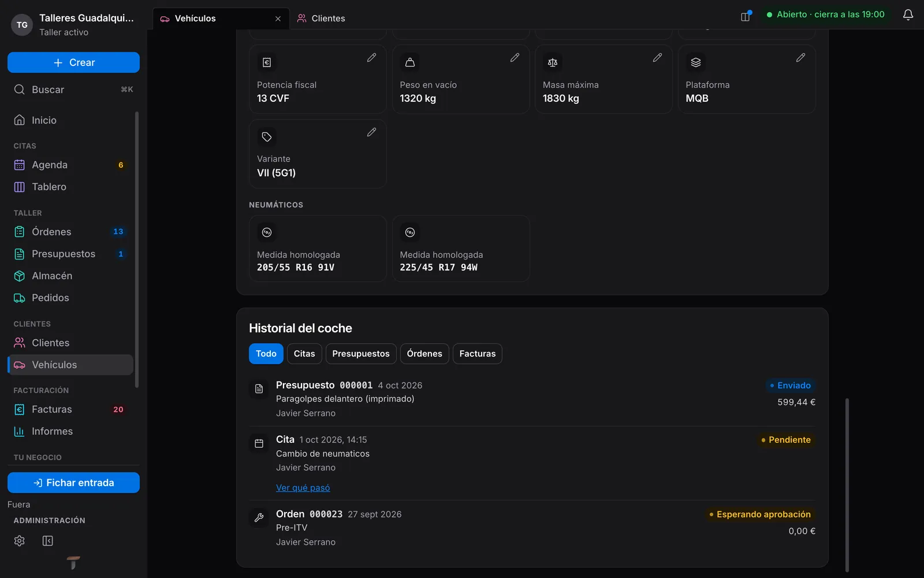The width and height of the screenshot is (924, 578).
Task: Open Facturas in sidebar
Action: click(70, 409)
